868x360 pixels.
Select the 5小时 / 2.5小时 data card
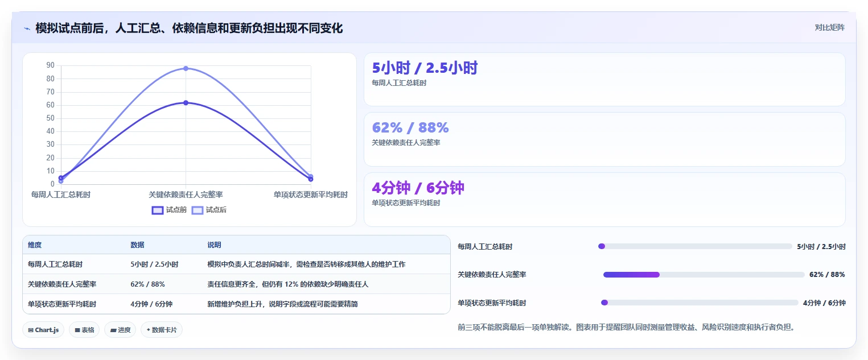coord(604,80)
